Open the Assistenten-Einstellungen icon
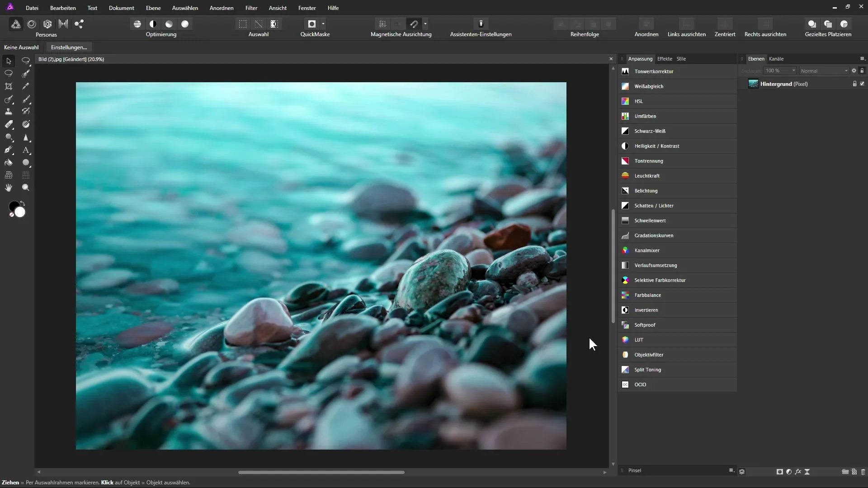Screen dimensions: 868x488 [x=481, y=24]
